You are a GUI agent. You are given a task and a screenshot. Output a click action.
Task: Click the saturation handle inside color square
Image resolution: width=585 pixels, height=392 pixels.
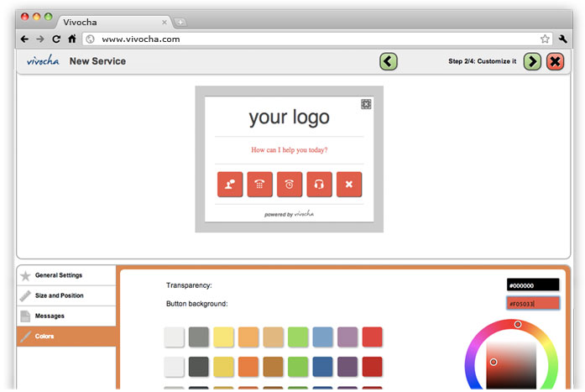tap(494, 362)
